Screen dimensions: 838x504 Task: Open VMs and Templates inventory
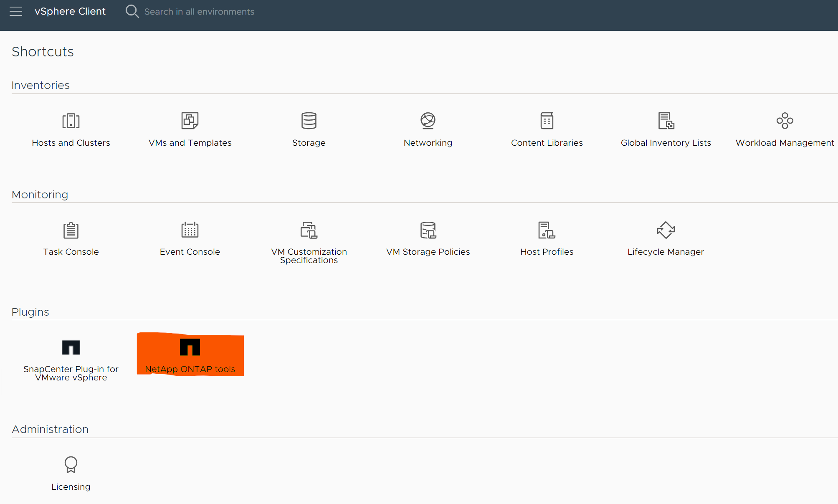190,127
